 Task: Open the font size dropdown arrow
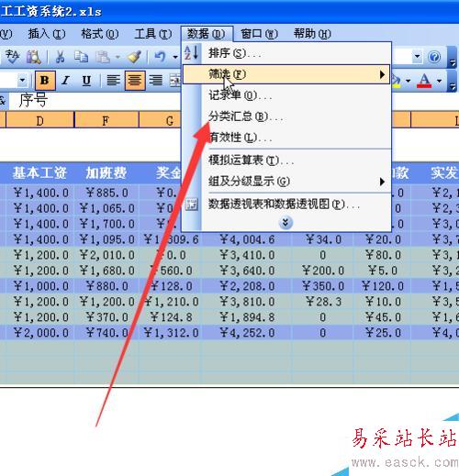point(22,81)
